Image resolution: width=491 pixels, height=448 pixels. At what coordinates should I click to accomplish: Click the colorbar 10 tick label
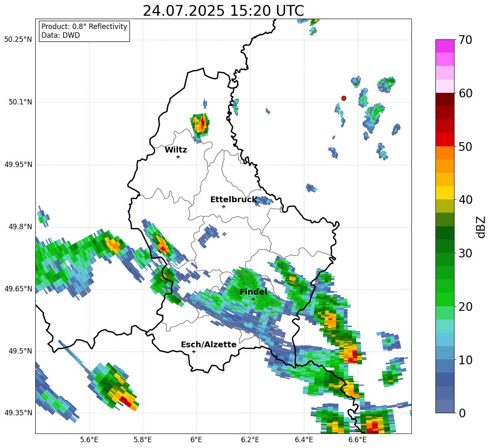(465, 360)
